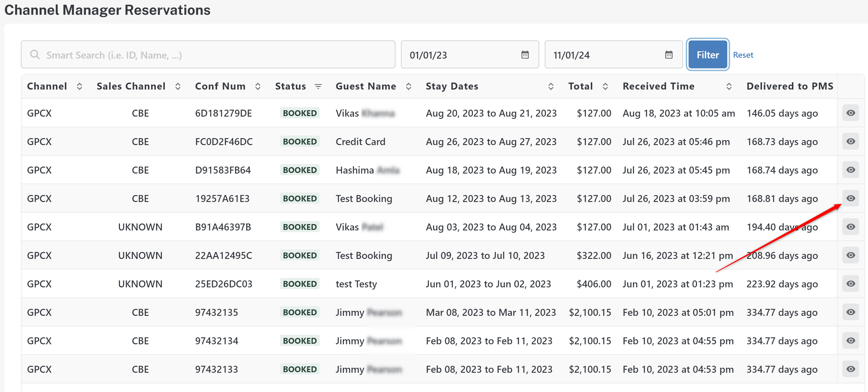Screen dimensions: 868x392
Task: View reservation 6D181279DE via eye icon
Action: [850, 113]
